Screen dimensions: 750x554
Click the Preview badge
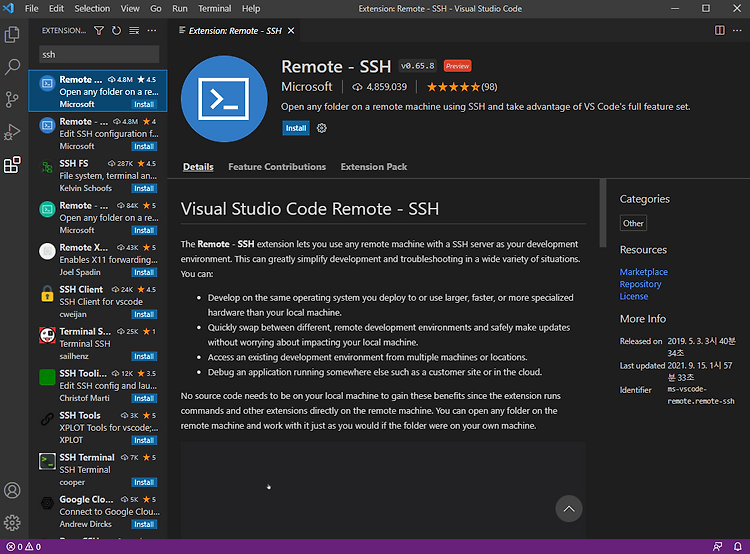[457, 66]
